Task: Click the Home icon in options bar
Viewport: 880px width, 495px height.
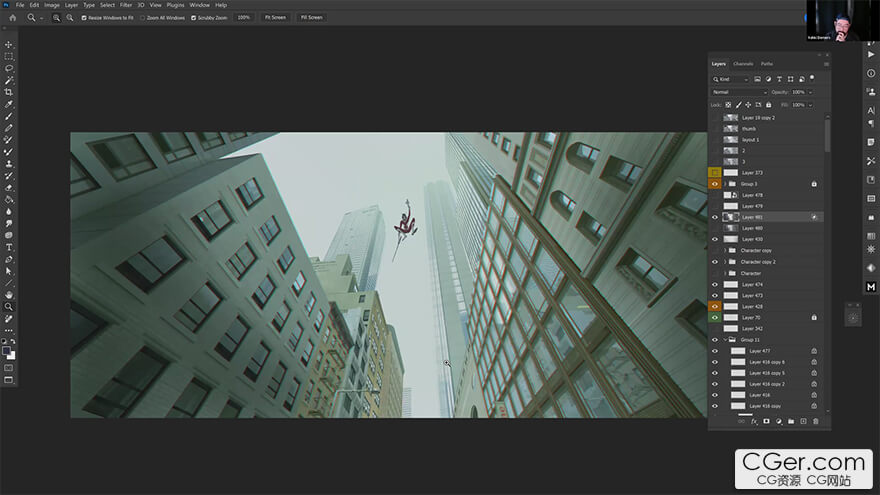Action: pos(12,17)
